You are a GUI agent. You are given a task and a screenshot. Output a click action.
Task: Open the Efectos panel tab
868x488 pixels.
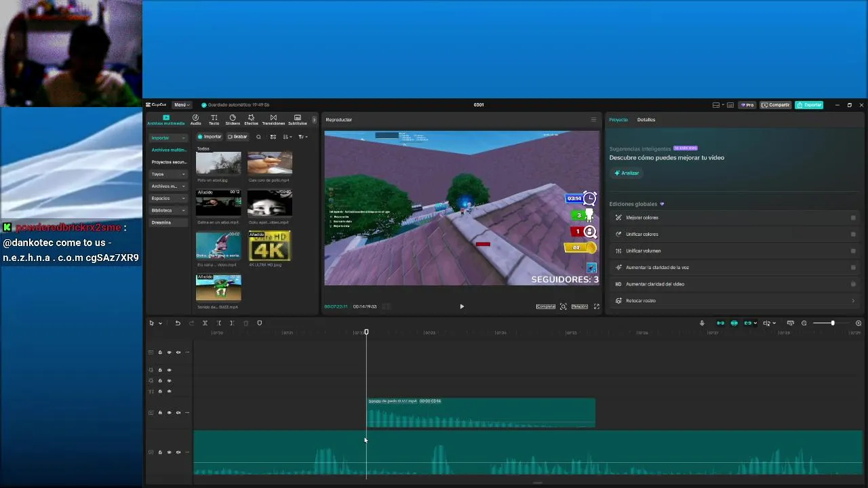(251, 120)
